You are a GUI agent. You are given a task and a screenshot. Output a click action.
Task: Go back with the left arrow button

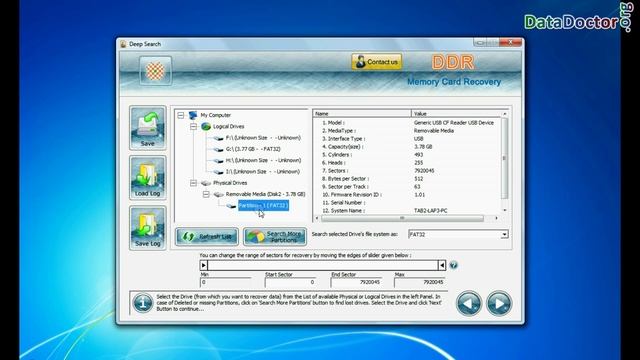point(469,303)
